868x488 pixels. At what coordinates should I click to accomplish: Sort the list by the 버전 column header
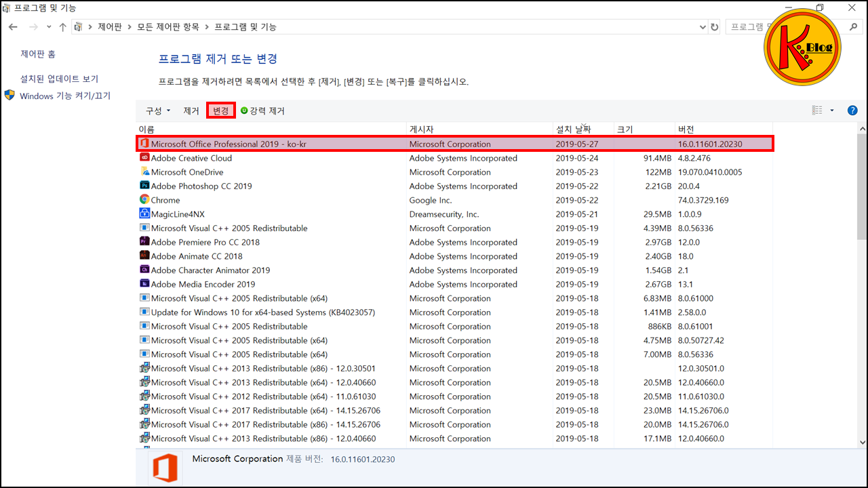click(x=724, y=129)
